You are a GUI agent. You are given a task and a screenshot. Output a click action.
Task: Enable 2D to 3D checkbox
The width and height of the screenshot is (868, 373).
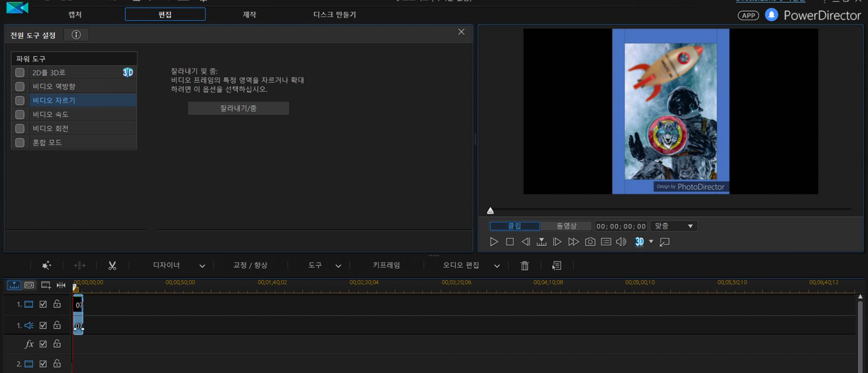20,72
